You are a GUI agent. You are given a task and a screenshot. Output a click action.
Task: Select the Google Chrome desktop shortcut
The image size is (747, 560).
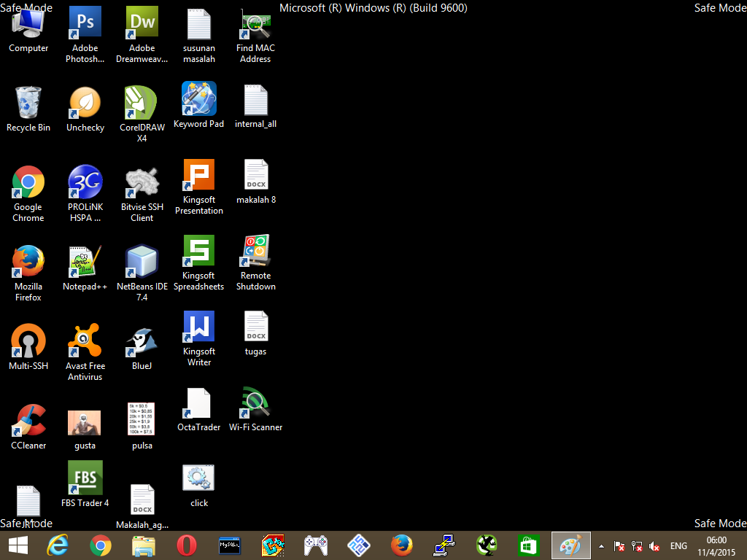28,194
